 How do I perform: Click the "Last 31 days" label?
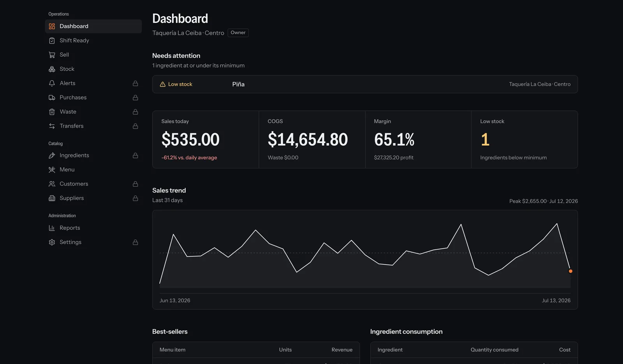coord(167,200)
